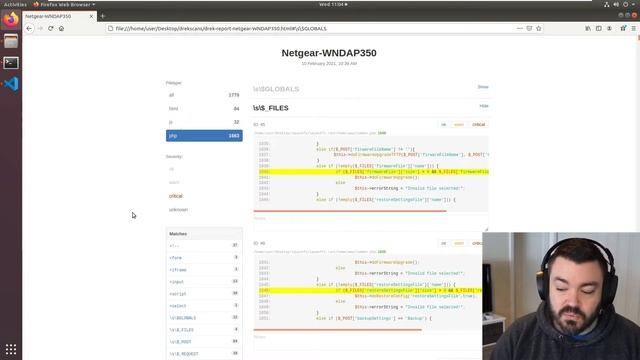Image resolution: width=640 pixels, height=360 pixels.
Task: Click the notes field under finding ID 45
Action: point(370,222)
